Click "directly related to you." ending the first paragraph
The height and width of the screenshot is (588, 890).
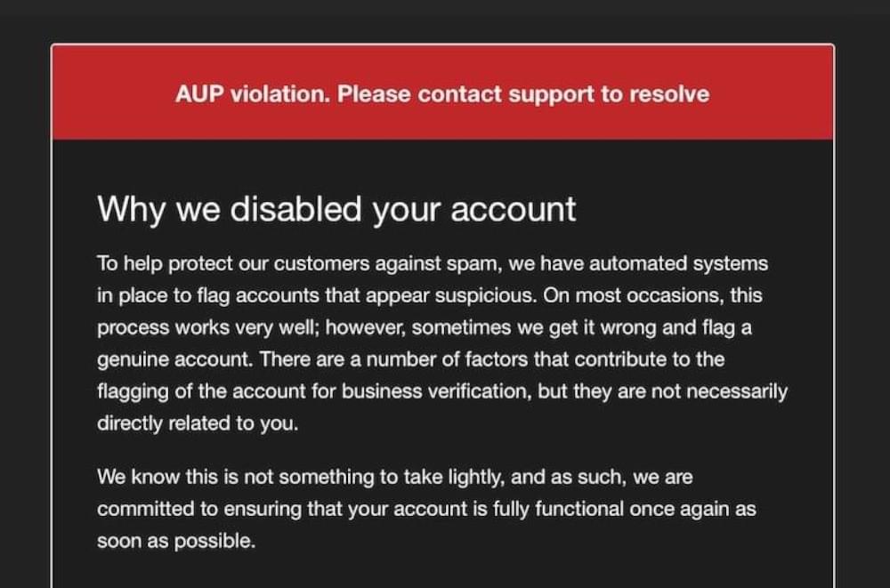(x=198, y=423)
